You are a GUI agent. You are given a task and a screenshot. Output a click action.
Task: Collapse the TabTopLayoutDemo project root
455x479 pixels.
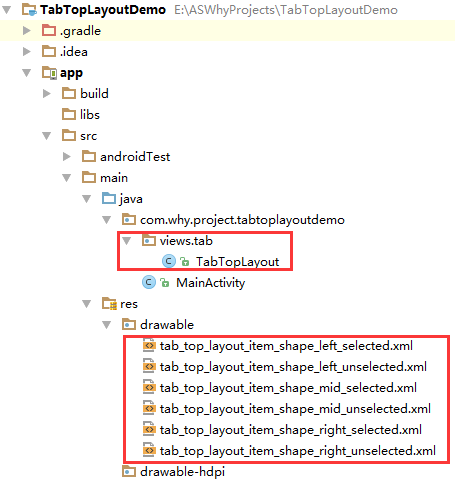pyautogui.click(x=7, y=10)
